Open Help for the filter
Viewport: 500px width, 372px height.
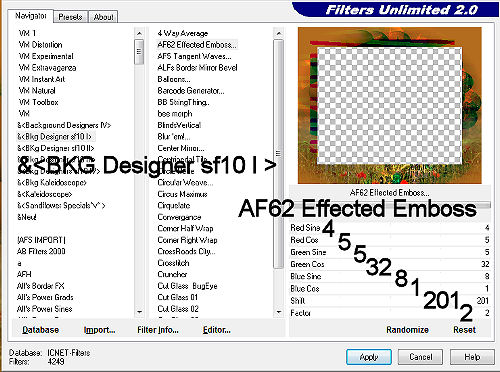pyautogui.click(x=472, y=357)
